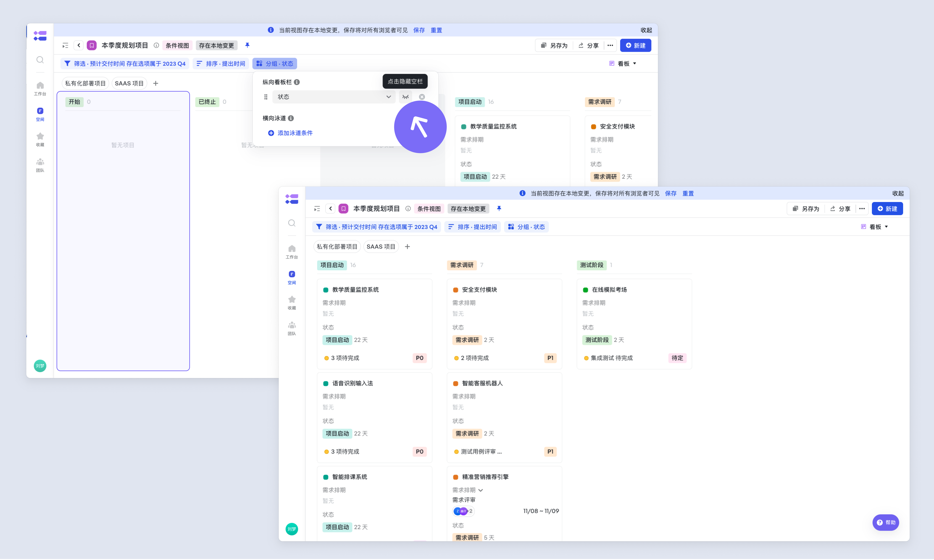This screenshot has width=934, height=560.
Task: Click the app logo in back window
Action: (40, 36)
